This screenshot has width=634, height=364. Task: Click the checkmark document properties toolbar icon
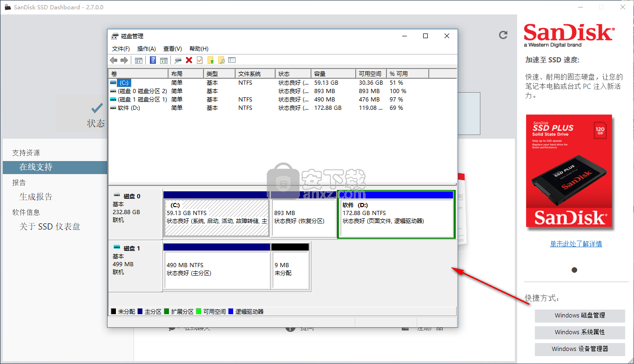click(200, 60)
